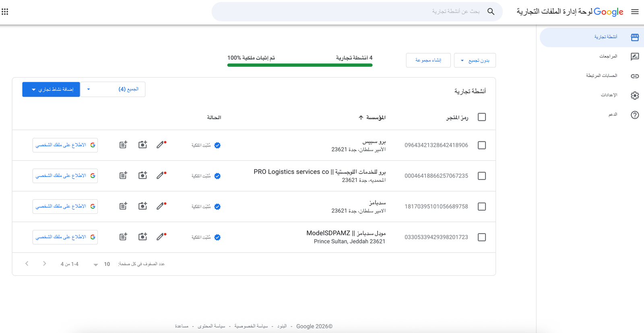Edit pencil icon for ModelSDPAMZ row
This screenshot has height=333, width=644.
click(161, 236)
